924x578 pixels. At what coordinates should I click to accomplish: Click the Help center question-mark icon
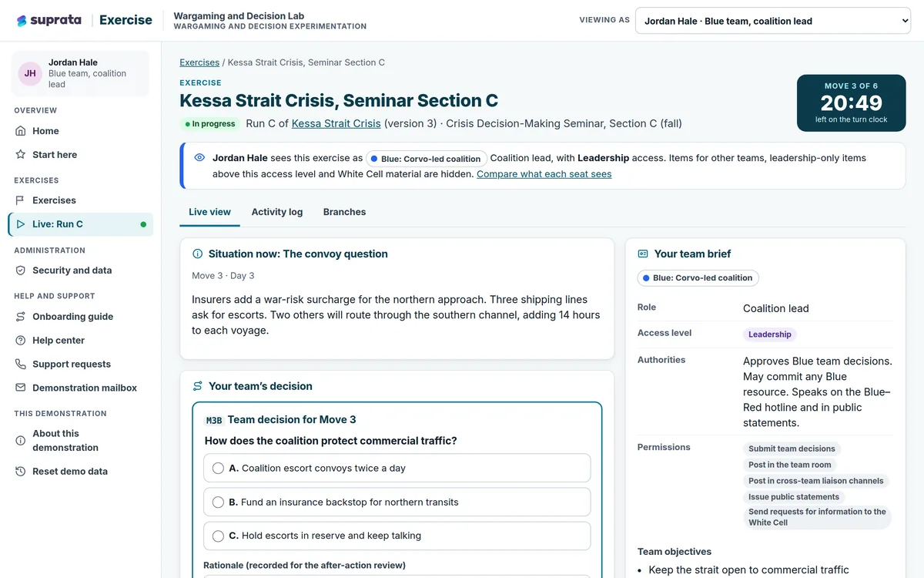(21, 341)
